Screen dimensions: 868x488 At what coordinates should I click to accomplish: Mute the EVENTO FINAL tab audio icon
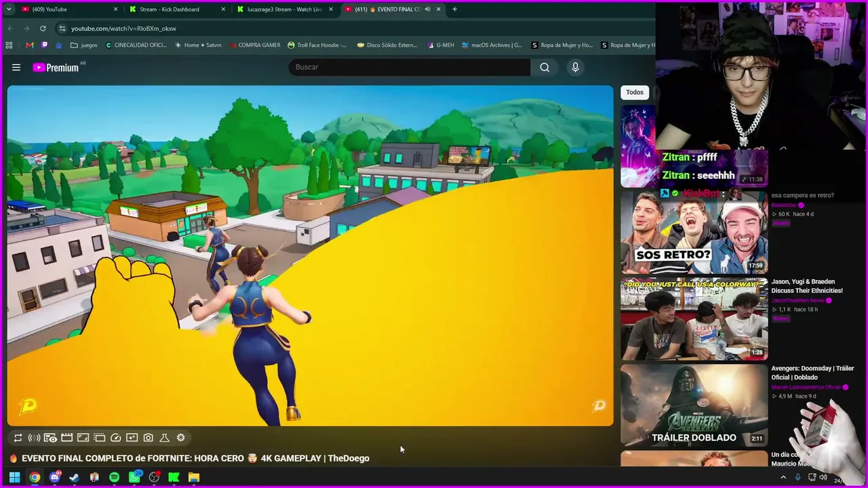pyautogui.click(x=427, y=9)
